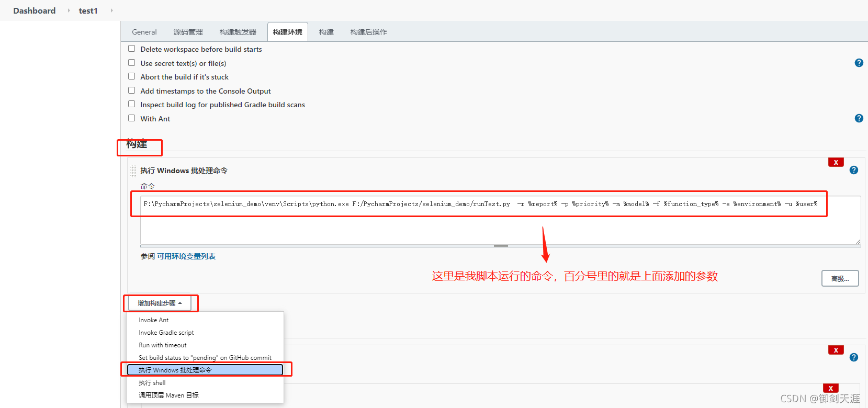The height and width of the screenshot is (408, 868).
Task: Open help for Use secret text(s) option
Action: tap(859, 63)
